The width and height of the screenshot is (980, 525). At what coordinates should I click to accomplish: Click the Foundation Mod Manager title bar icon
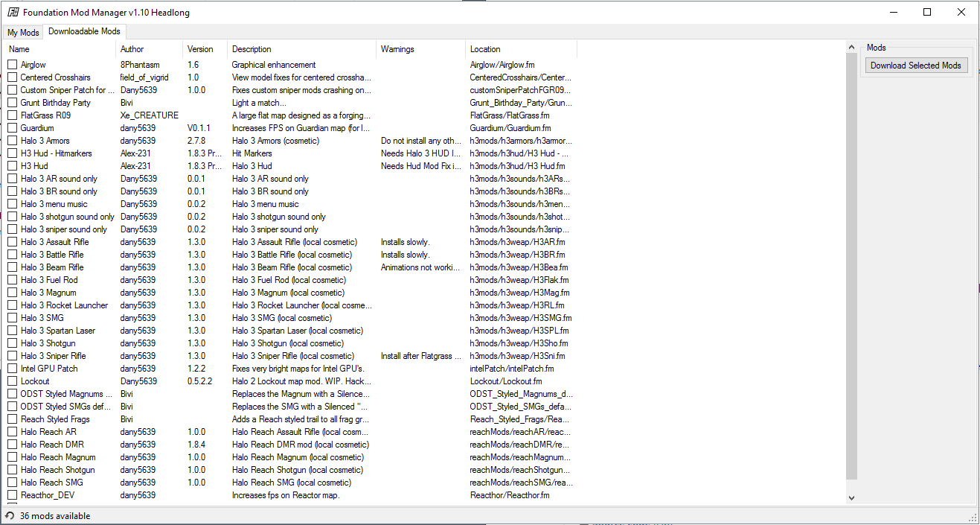pos(13,13)
